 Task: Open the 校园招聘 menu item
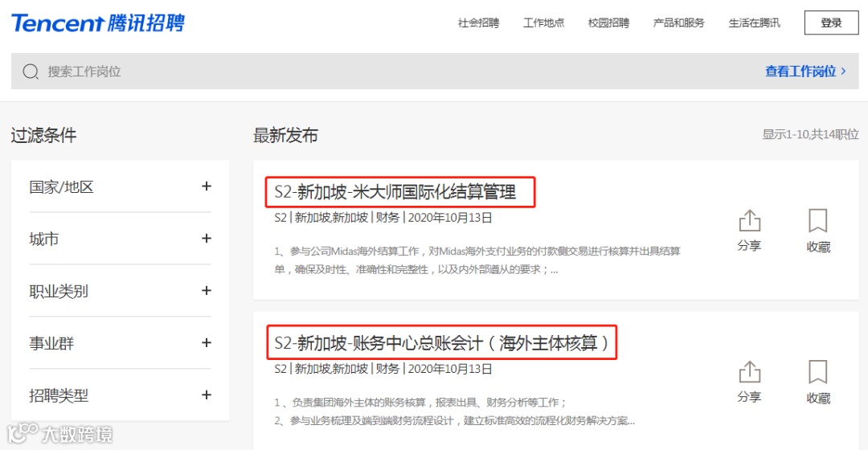[608, 23]
